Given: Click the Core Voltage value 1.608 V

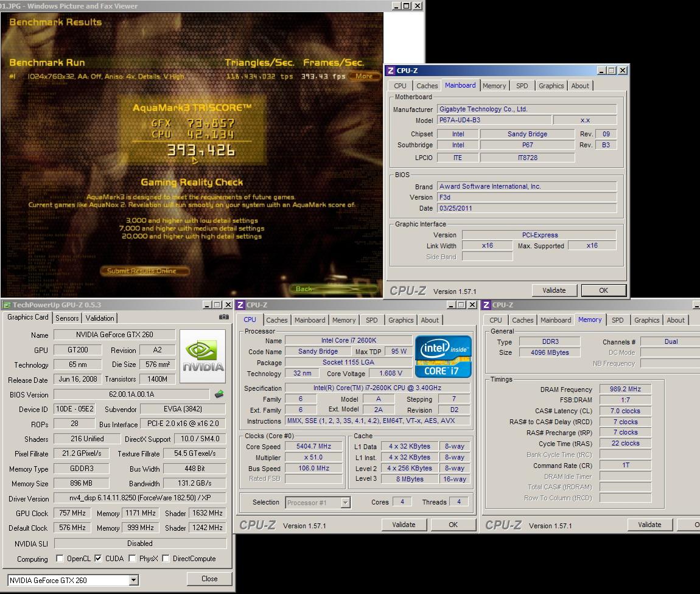Looking at the screenshot, I should click(391, 374).
